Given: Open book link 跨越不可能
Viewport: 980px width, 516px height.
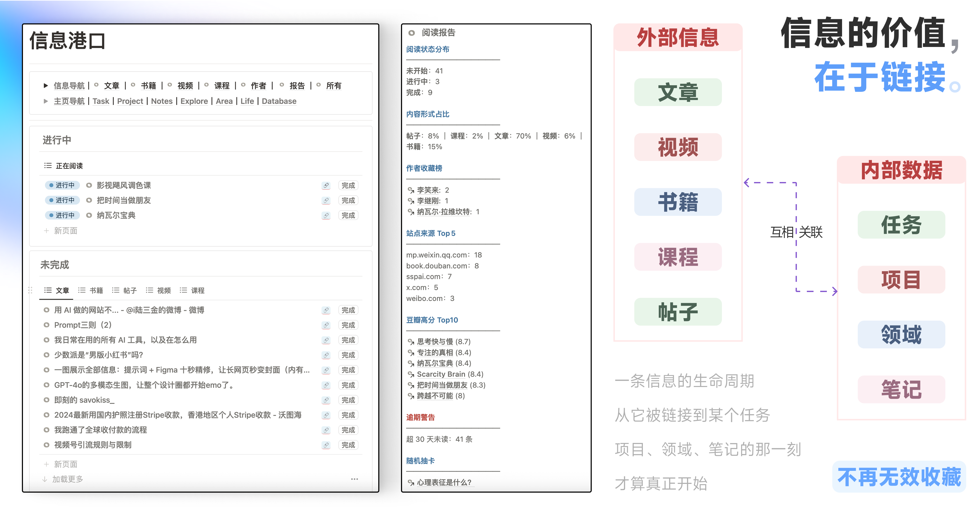Looking at the screenshot, I should 435,396.
